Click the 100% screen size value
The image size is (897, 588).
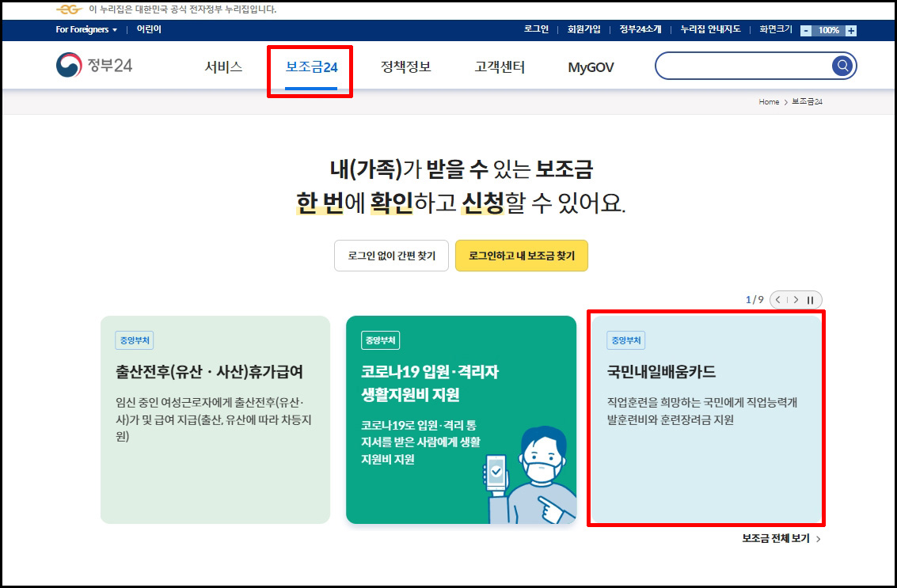tap(828, 30)
